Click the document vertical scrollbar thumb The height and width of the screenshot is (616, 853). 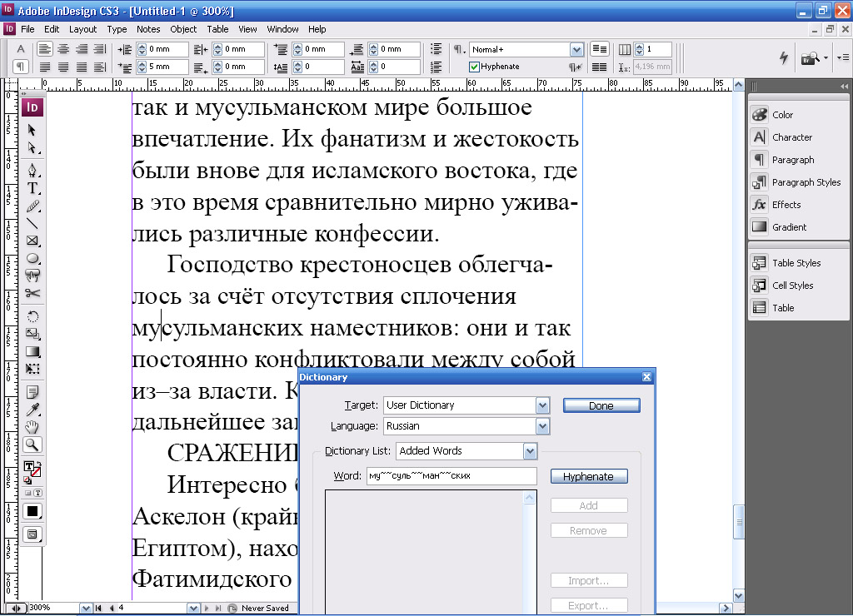tap(739, 522)
